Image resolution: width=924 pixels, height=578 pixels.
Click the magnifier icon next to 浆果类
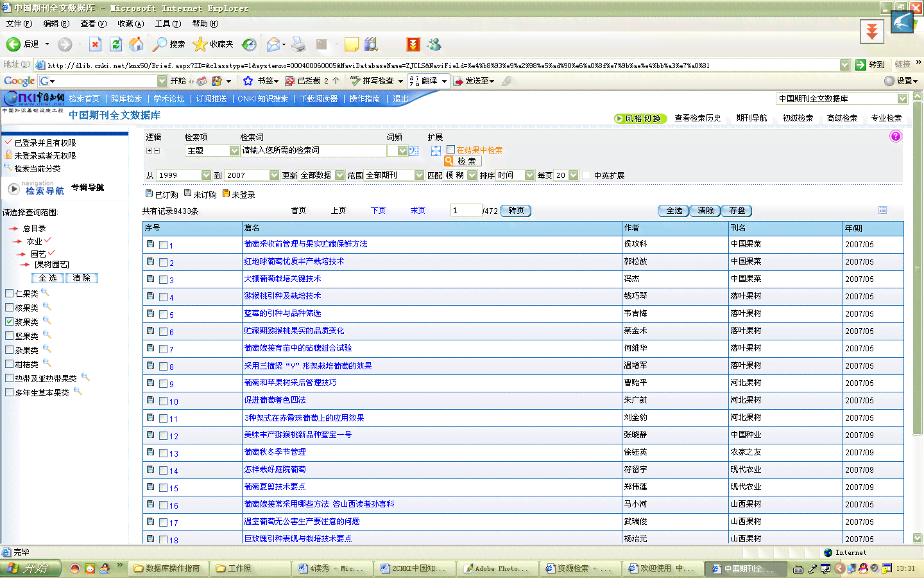[x=46, y=320]
